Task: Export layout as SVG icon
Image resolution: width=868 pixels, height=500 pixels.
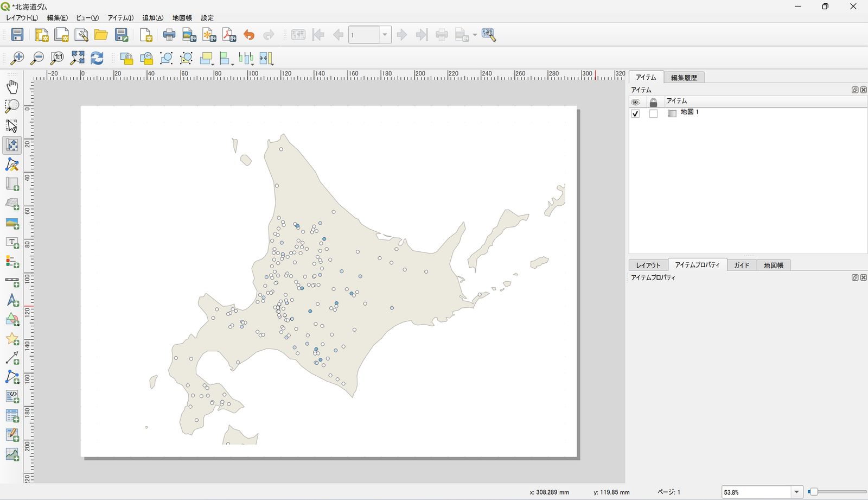Action: (209, 35)
